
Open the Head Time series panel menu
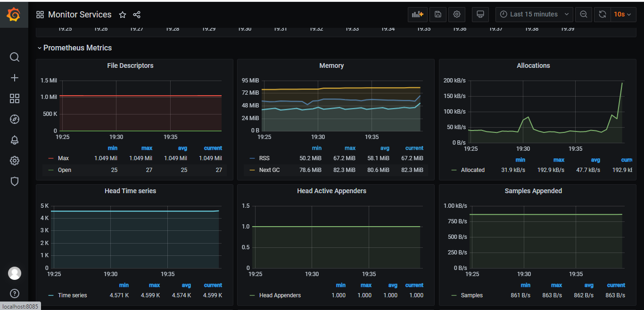[130, 191]
